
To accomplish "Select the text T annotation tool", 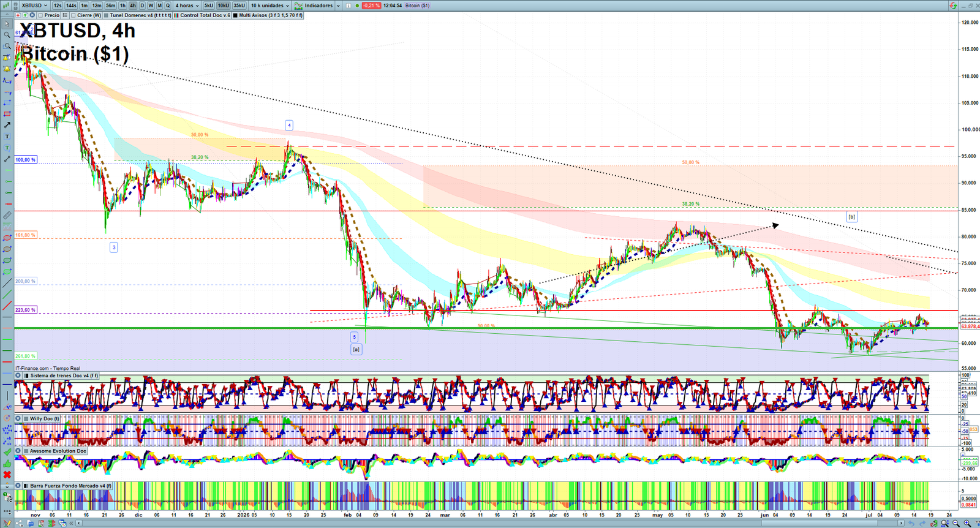I will (7, 136).
